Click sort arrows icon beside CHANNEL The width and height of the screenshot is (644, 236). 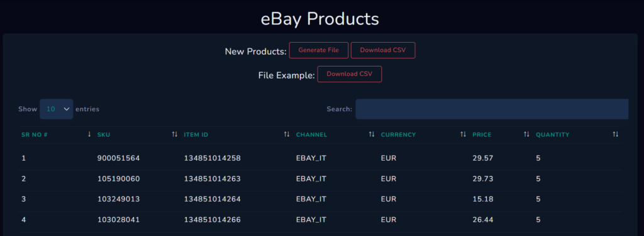372,134
